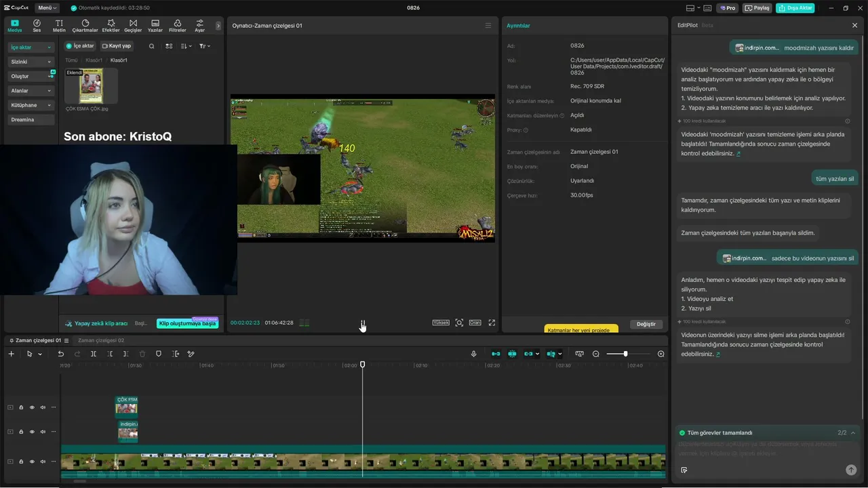
Task: Toggle auto snapping
Action: [512, 354]
